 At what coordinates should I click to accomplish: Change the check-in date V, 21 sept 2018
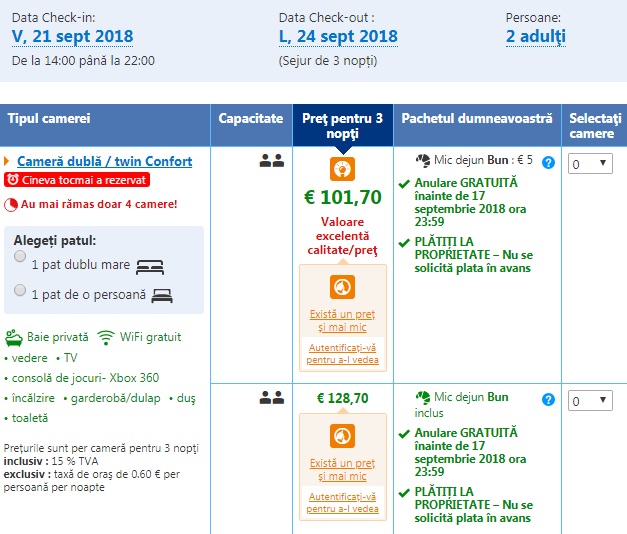point(72,37)
